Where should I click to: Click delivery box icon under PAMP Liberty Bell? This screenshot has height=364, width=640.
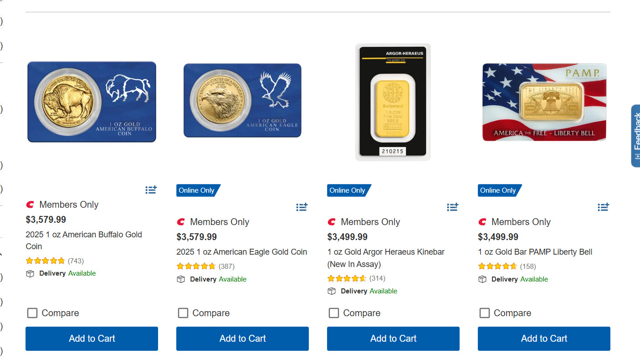coord(482,279)
